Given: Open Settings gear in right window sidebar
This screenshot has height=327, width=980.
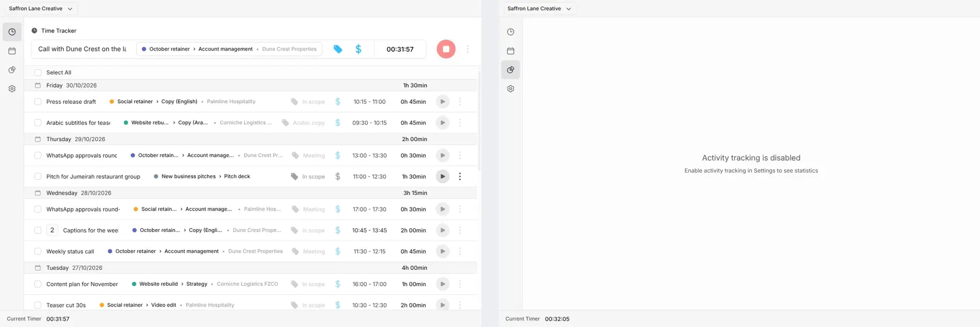Looking at the screenshot, I should 510,88.
